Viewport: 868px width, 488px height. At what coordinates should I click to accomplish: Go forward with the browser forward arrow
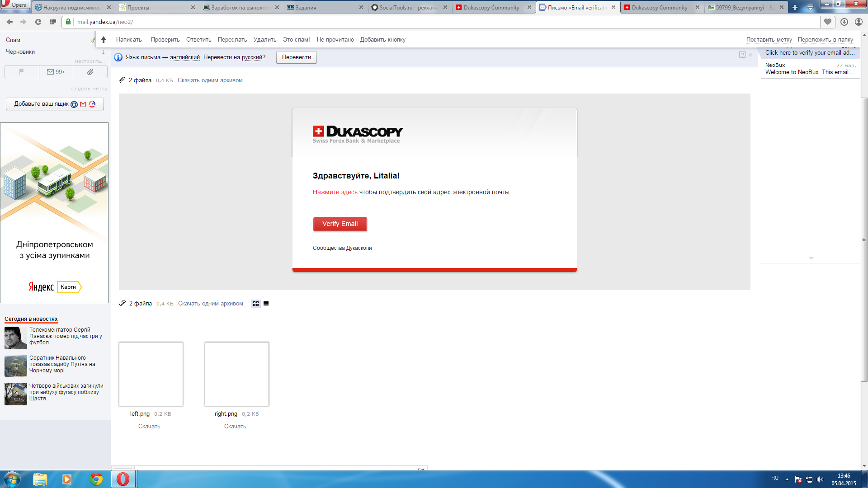(24, 22)
